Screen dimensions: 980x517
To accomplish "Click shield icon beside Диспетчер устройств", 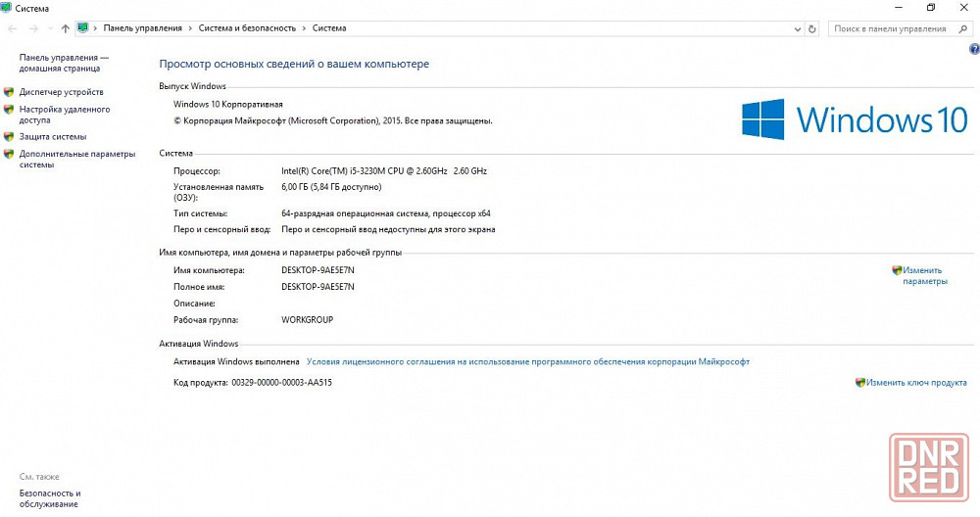I will [x=9, y=92].
